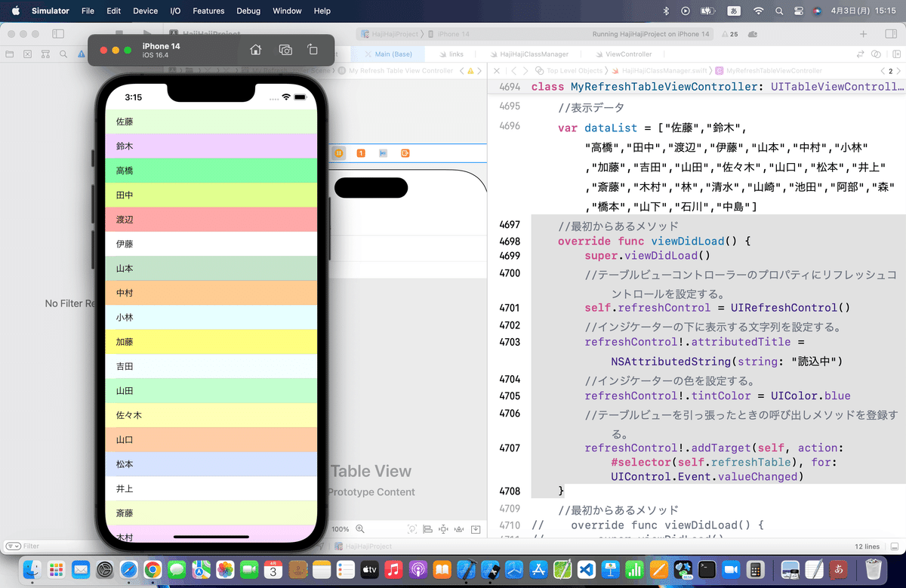Select iPhone 14 run destination
The width and height of the screenshot is (906, 588).
pyautogui.click(x=448, y=34)
